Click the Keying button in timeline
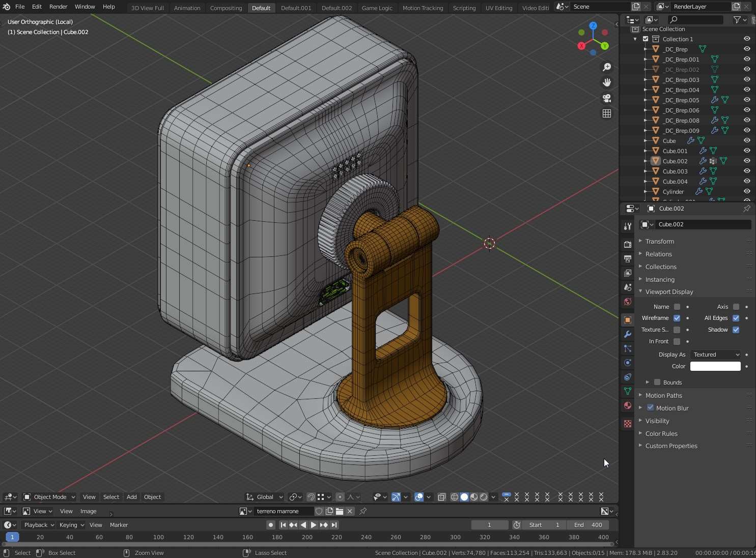Viewport: 756px width, 558px height. click(x=71, y=525)
